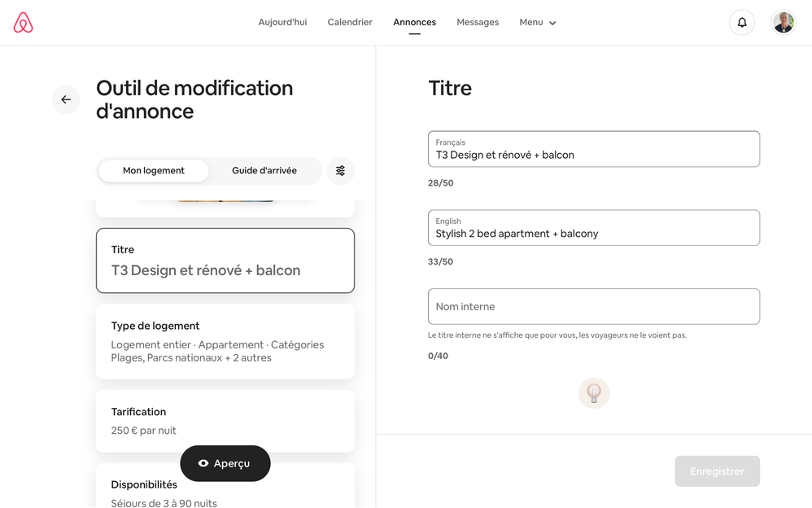This screenshot has height=508, width=812.
Task: Select the Annonces tab
Action: pos(414,23)
